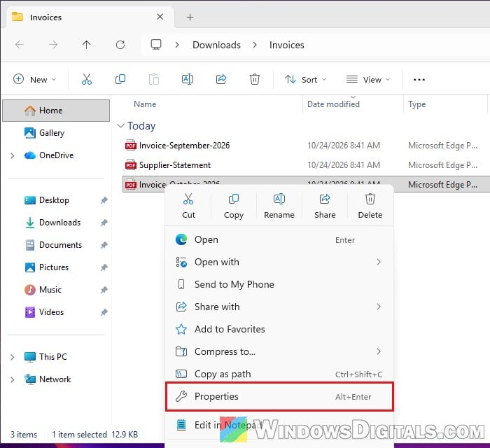Collapse the Today group
The width and height of the screenshot is (490, 448).
[120, 125]
